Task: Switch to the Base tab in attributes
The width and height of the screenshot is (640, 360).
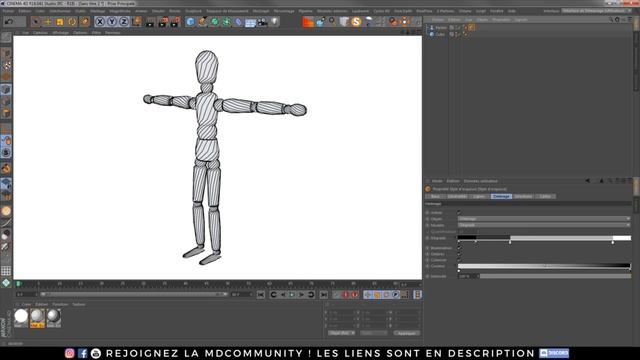Action: 435,196
